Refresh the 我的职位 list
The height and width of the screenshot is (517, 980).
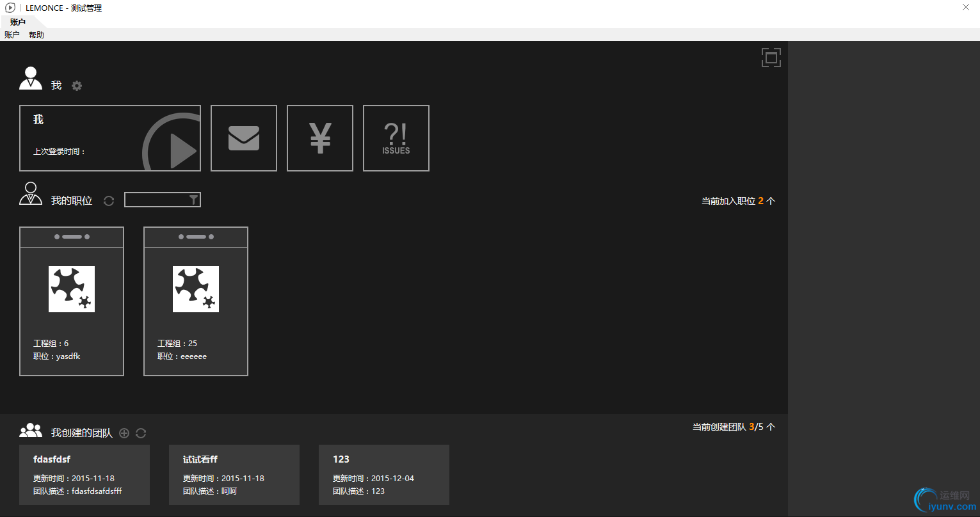(109, 201)
